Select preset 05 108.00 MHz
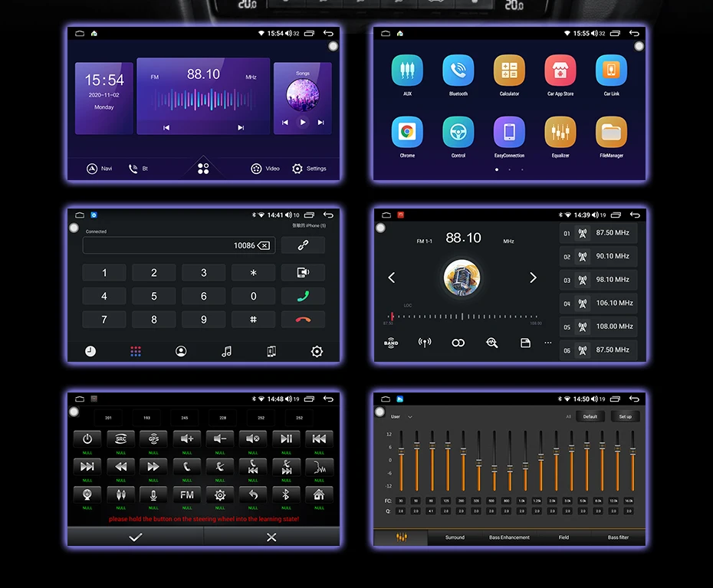 coord(598,327)
